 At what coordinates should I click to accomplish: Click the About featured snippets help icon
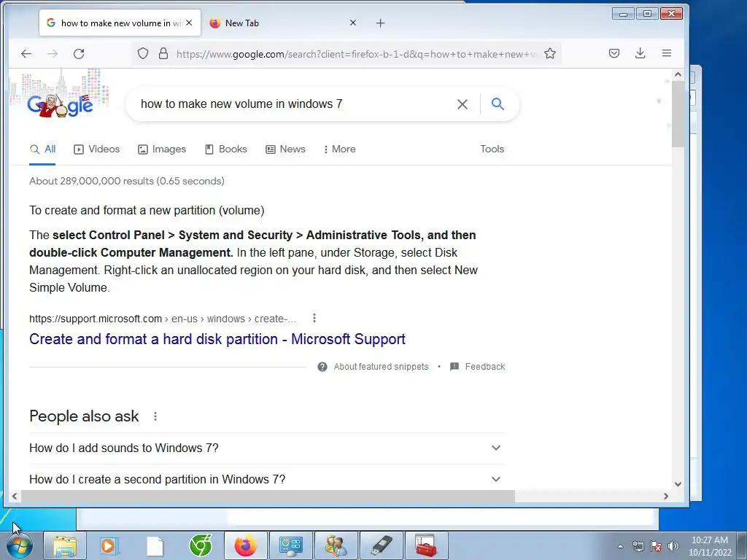pos(322,367)
